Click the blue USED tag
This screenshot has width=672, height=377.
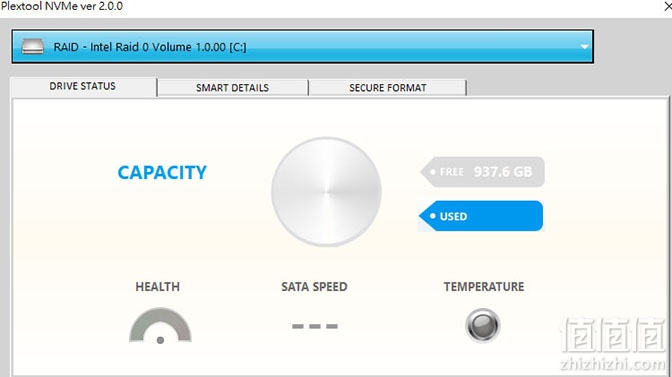click(x=481, y=216)
